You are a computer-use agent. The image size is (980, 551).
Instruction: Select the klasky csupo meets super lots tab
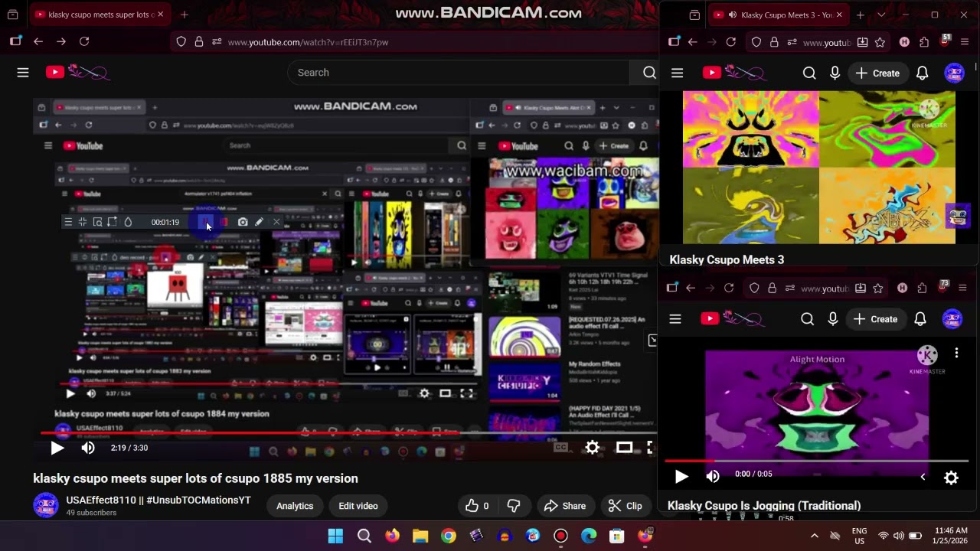(100, 15)
